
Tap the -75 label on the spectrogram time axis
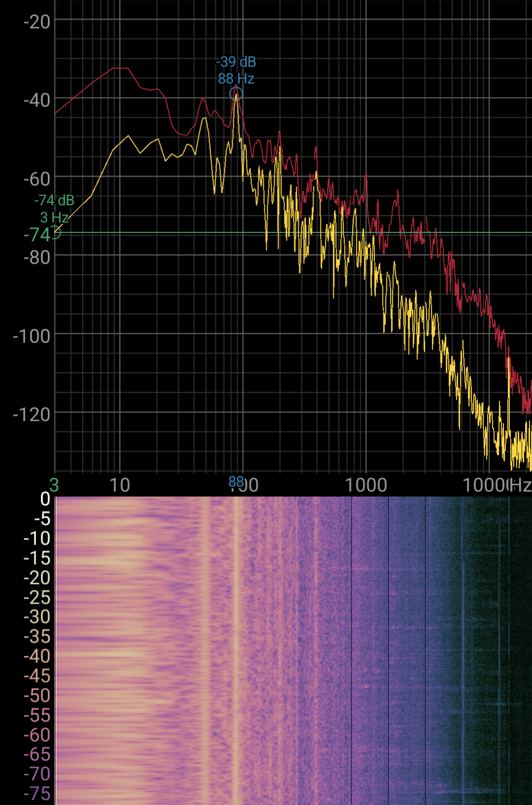(x=36, y=794)
